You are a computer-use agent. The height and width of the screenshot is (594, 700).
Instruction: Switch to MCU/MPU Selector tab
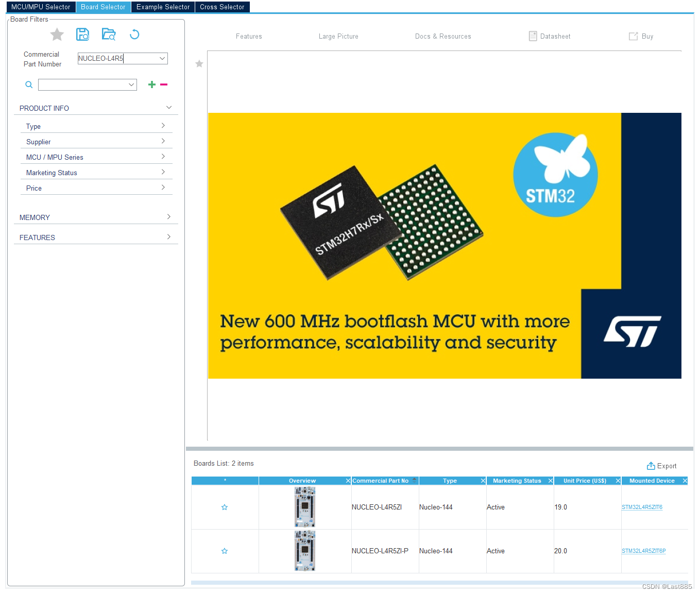click(41, 7)
